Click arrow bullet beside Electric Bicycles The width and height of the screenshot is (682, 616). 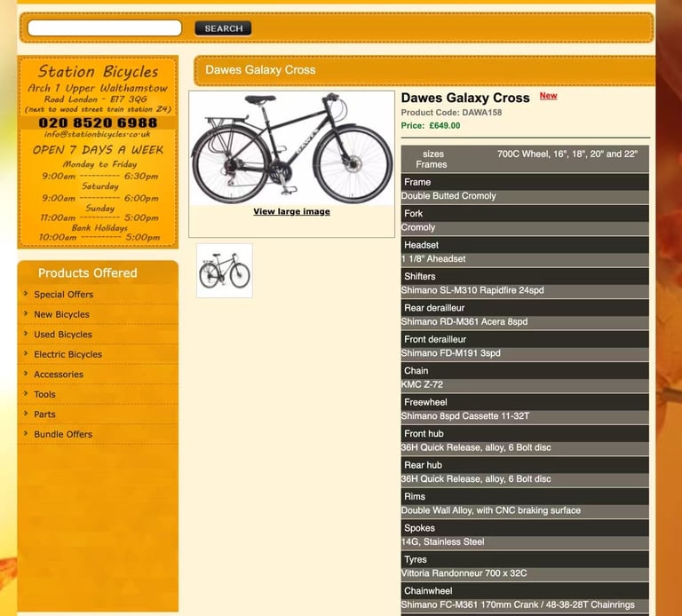click(26, 353)
